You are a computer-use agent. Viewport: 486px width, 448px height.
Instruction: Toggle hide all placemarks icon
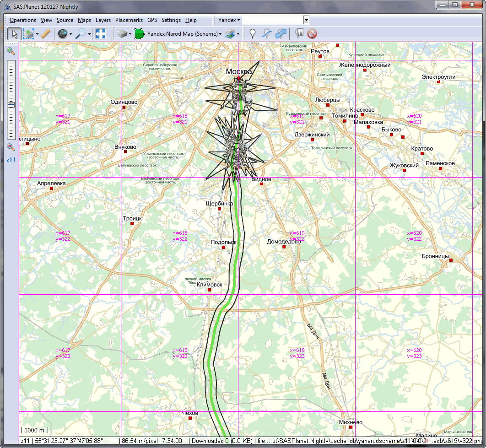tap(312, 34)
